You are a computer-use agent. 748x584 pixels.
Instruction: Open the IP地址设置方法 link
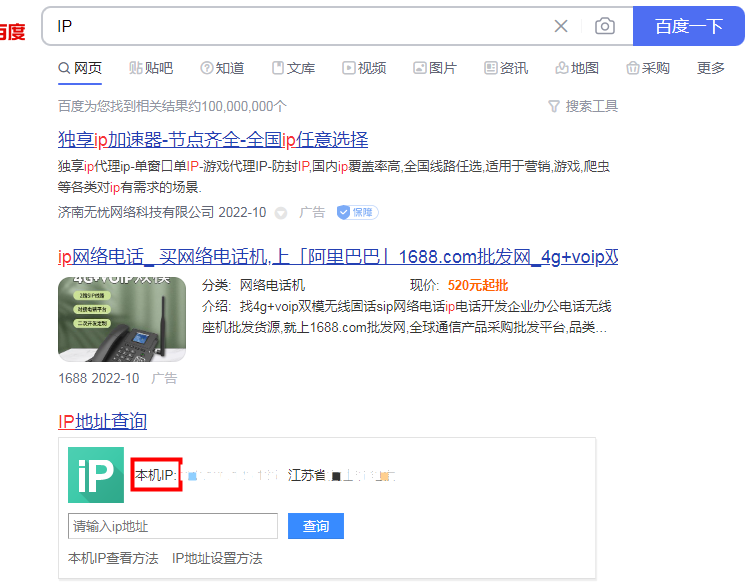[x=217, y=558]
